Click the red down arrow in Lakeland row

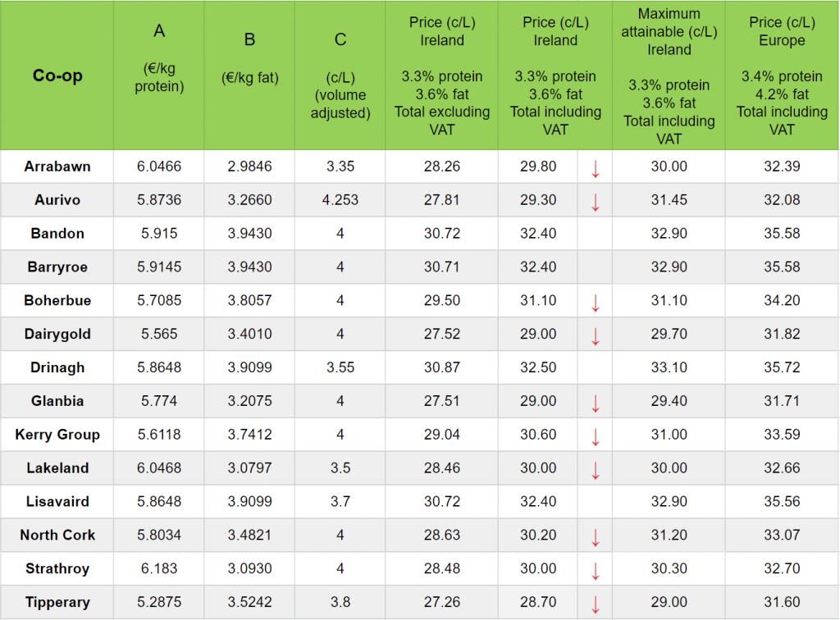coord(596,471)
